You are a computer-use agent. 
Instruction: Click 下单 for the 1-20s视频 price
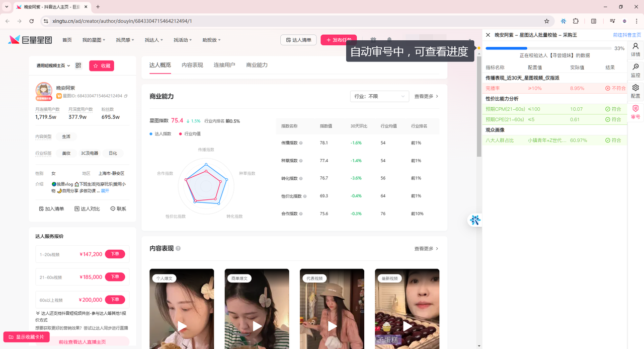pyautogui.click(x=115, y=254)
